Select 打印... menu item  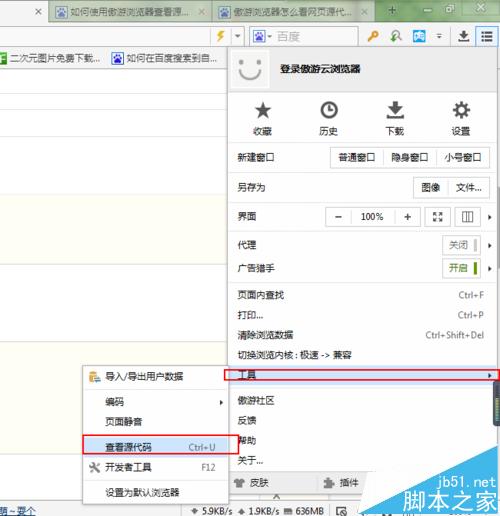[x=363, y=315]
